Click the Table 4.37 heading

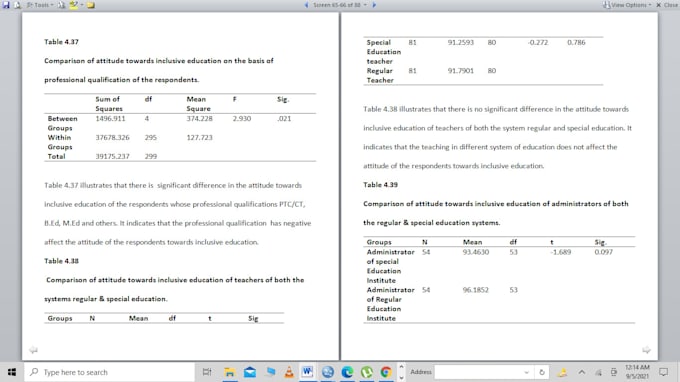[61, 42]
